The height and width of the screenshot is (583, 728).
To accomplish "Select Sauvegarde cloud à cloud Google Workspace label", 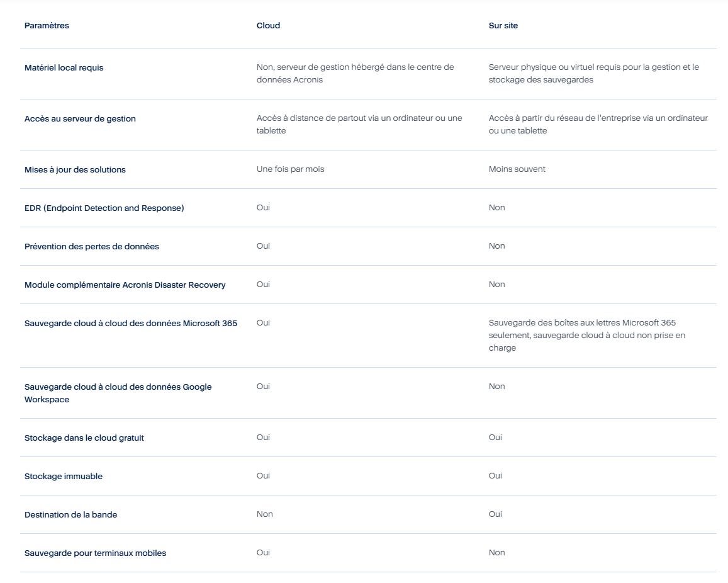I will click(x=118, y=393).
